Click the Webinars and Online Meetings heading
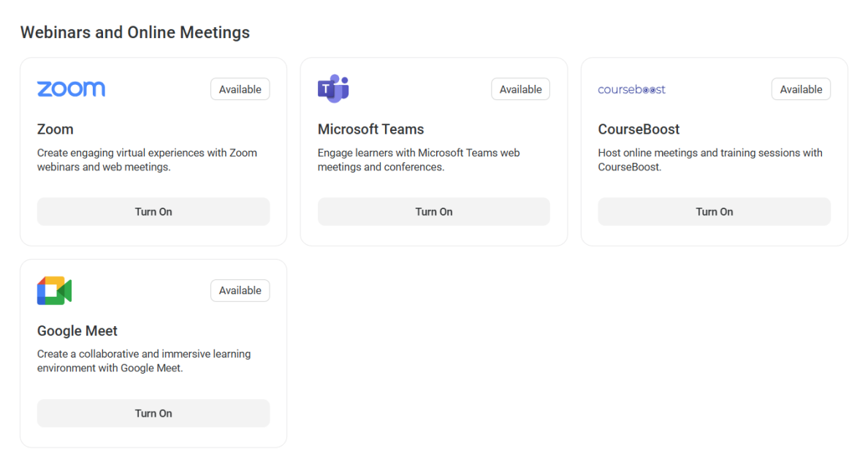The width and height of the screenshot is (868, 468). [x=135, y=32]
